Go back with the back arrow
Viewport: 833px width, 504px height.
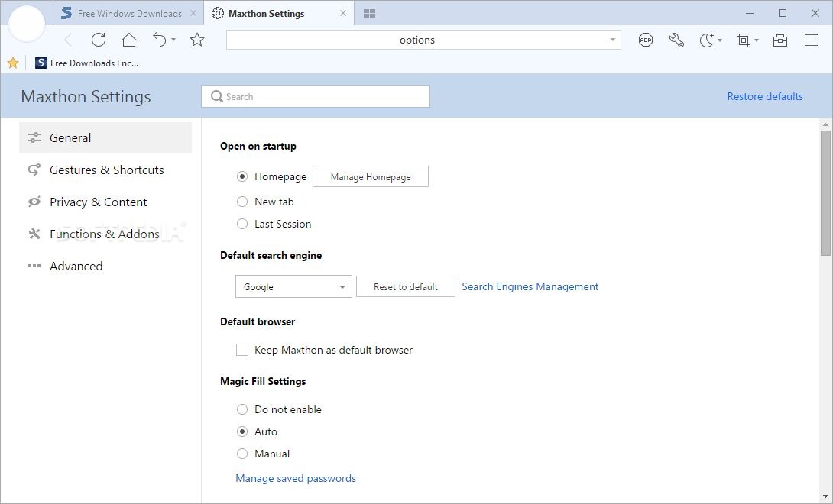(x=68, y=40)
